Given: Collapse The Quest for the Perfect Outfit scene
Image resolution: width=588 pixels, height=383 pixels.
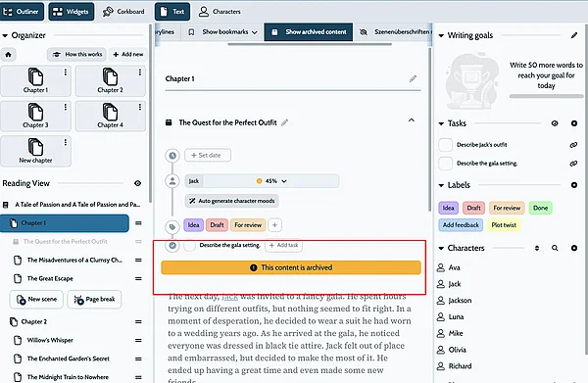Looking at the screenshot, I should coord(412,120).
